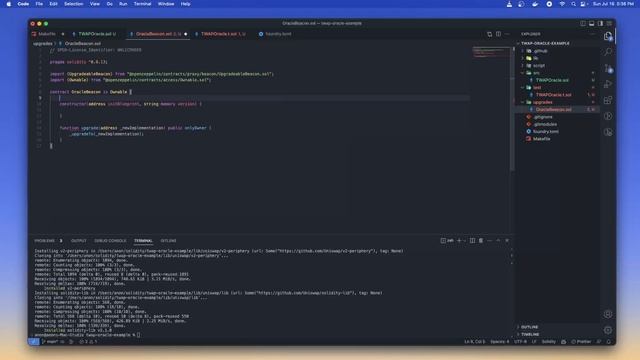The image size is (640, 360).
Task: Close the bottom panel with the X icon
Action: tap(507, 241)
